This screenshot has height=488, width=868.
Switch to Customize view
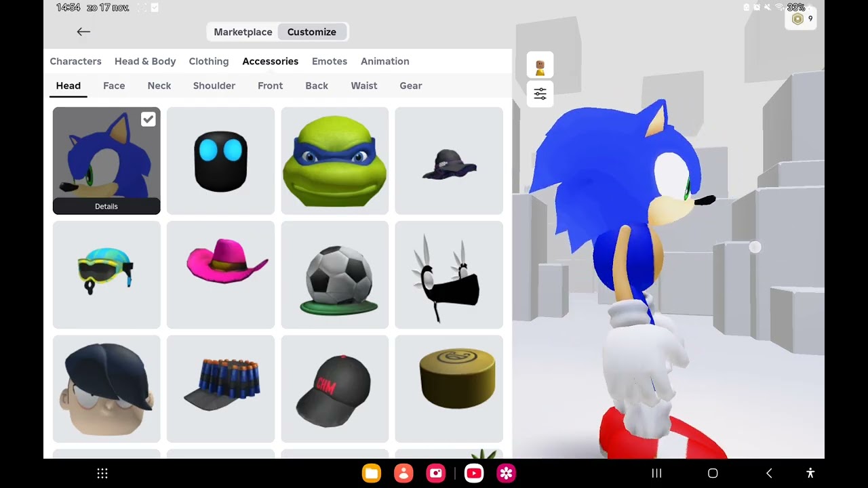(x=312, y=32)
